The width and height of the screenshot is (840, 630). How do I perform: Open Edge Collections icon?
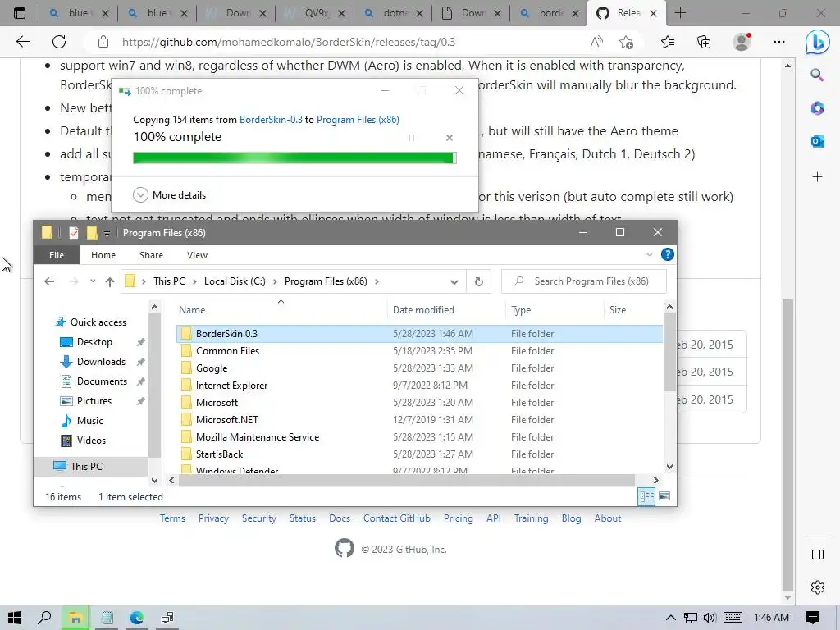tap(704, 42)
